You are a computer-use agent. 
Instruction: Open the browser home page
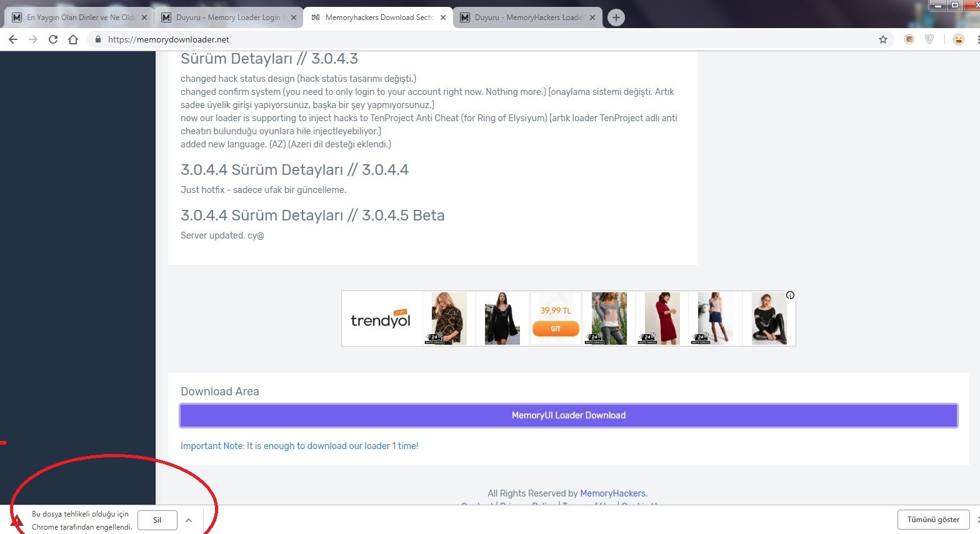(73, 39)
